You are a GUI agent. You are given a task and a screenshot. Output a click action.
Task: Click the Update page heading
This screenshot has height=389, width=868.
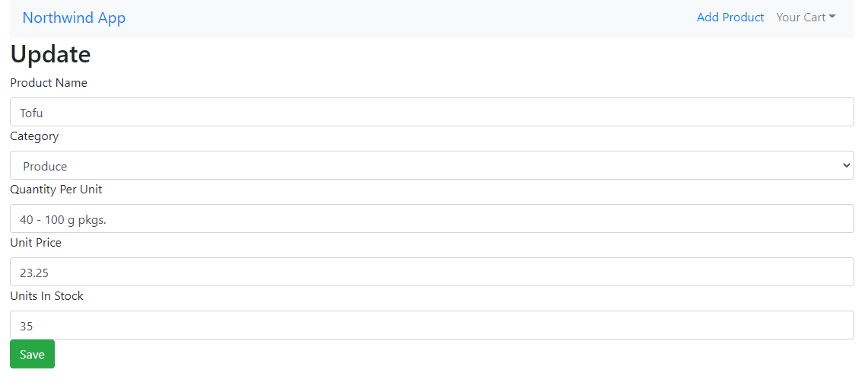pos(50,54)
